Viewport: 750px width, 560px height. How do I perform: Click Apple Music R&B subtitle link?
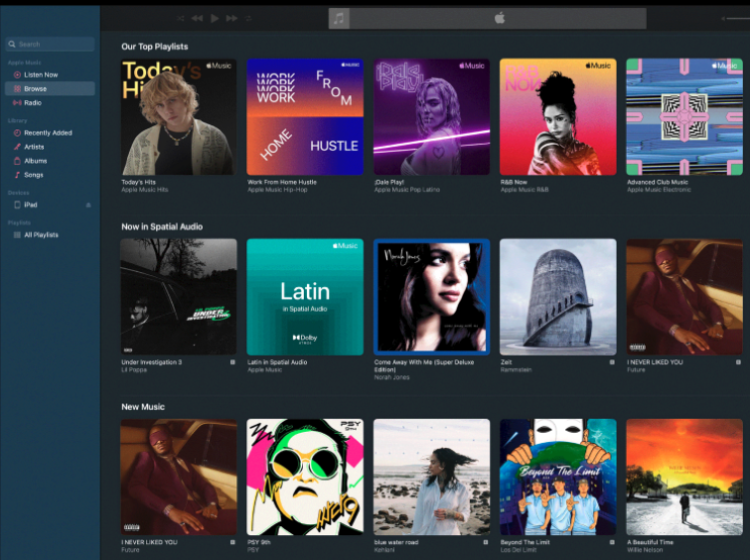point(525,190)
